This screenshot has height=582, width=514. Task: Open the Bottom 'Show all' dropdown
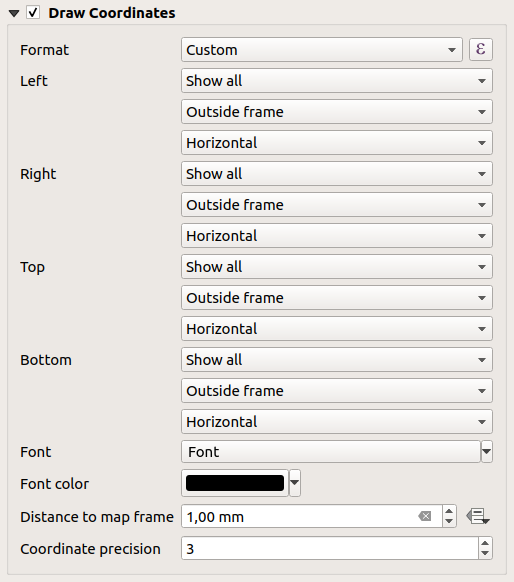337,360
